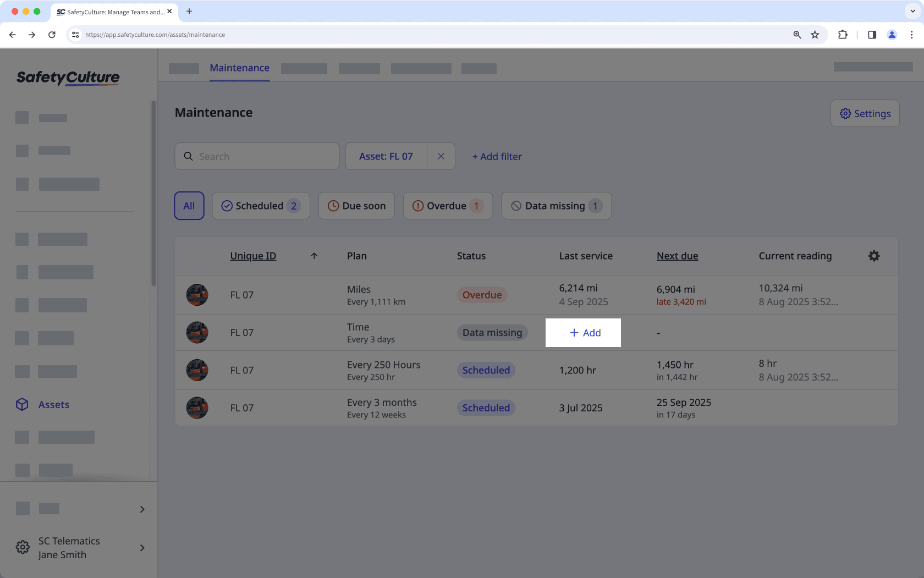924x578 pixels.
Task: Toggle the Scheduled status filter
Action: 261,205
